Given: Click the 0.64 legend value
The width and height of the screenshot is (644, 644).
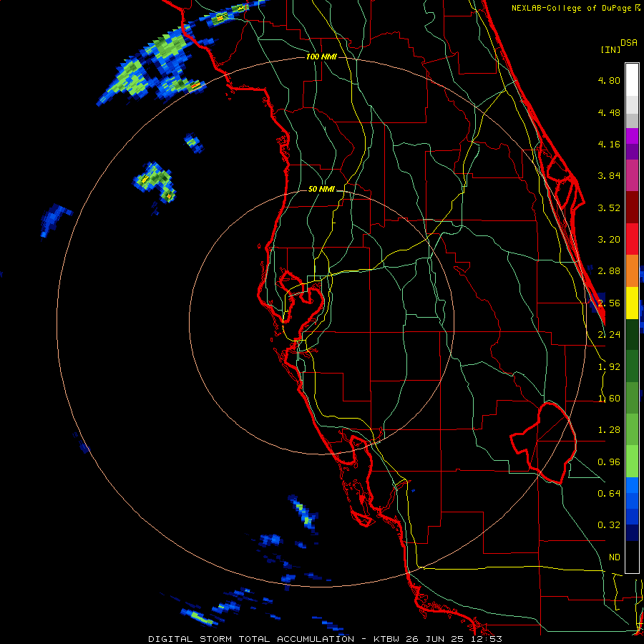Looking at the screenshot, I should (609, 494).
